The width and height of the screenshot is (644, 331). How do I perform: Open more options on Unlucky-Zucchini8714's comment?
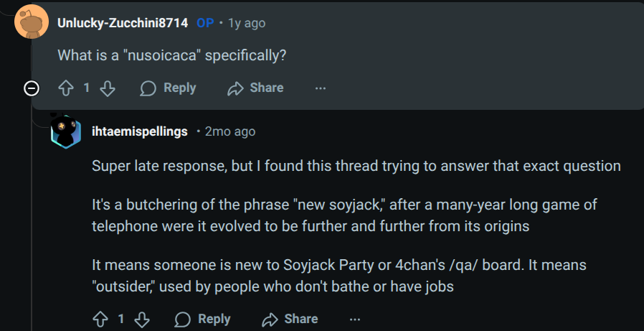[321, 88]
